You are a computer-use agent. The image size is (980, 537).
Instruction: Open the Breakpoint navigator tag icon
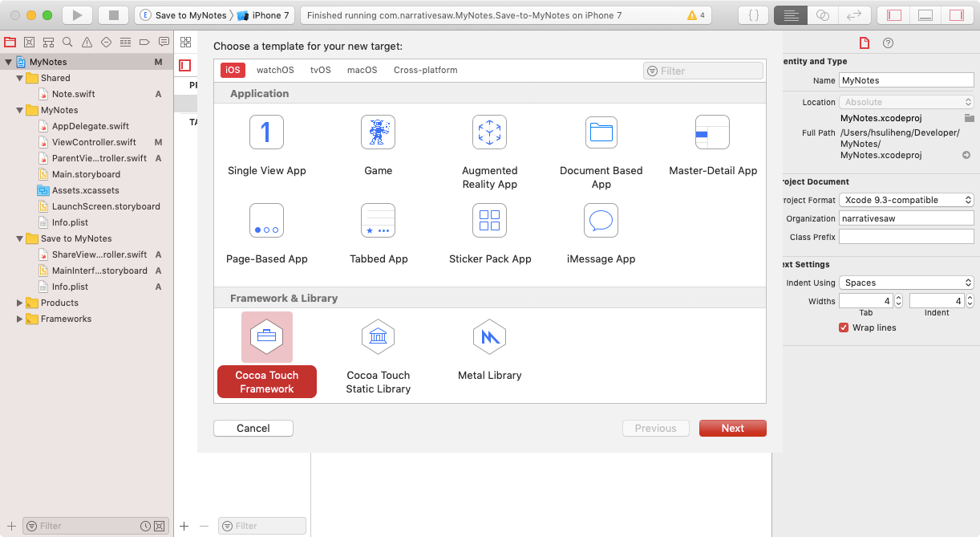pyautogui.click(x=144, y=42)
